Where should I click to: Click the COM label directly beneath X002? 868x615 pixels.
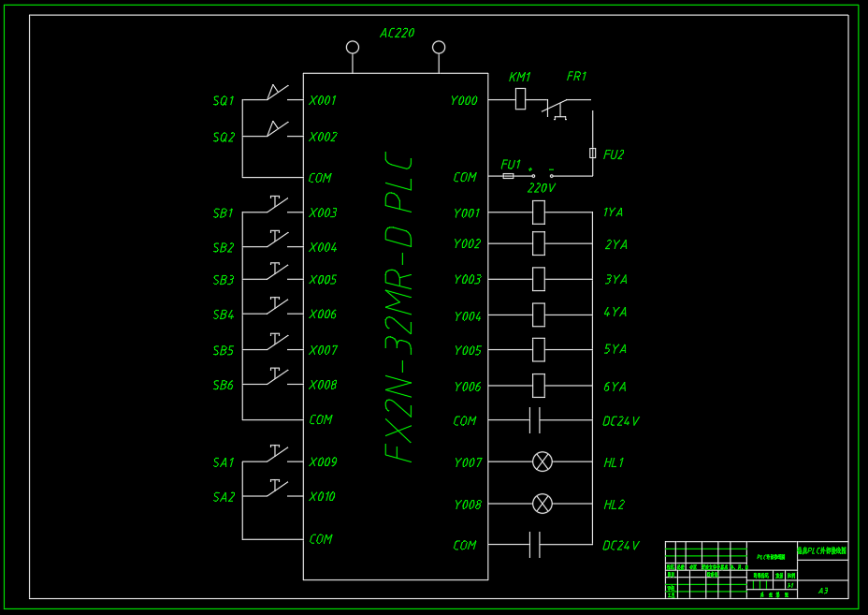[x=320, y=178]
